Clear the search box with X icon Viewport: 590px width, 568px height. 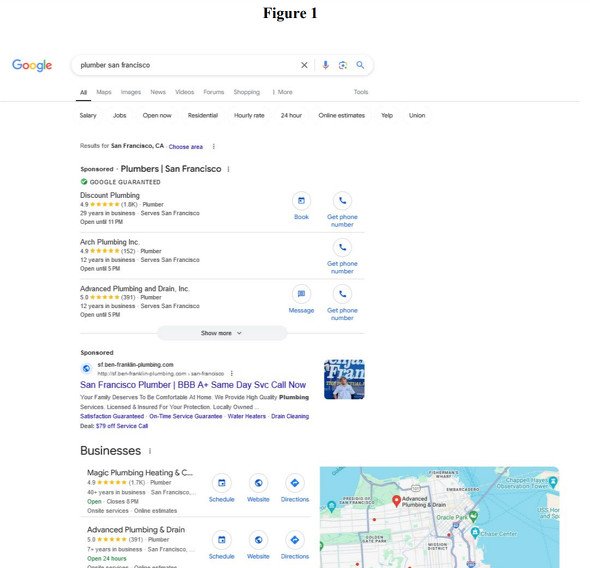tap(304, 65)
